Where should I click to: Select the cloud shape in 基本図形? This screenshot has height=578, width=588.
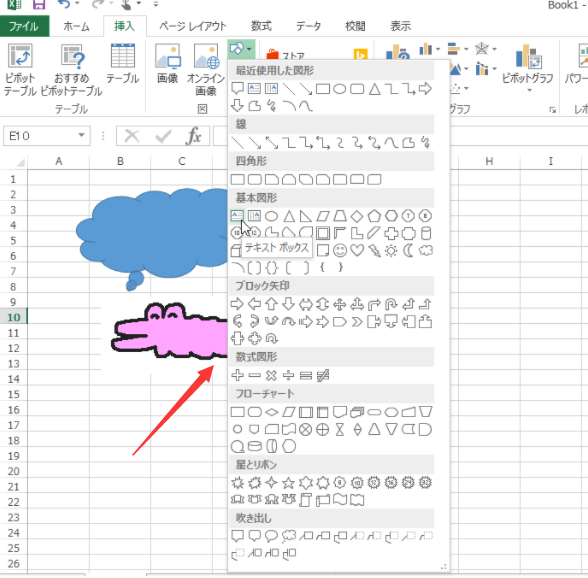pos(425,250)
